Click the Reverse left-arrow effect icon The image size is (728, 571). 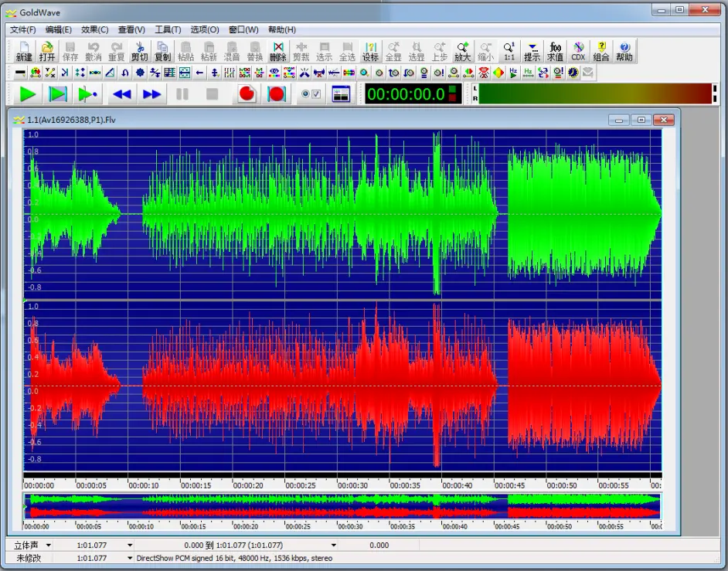(199, 73)
